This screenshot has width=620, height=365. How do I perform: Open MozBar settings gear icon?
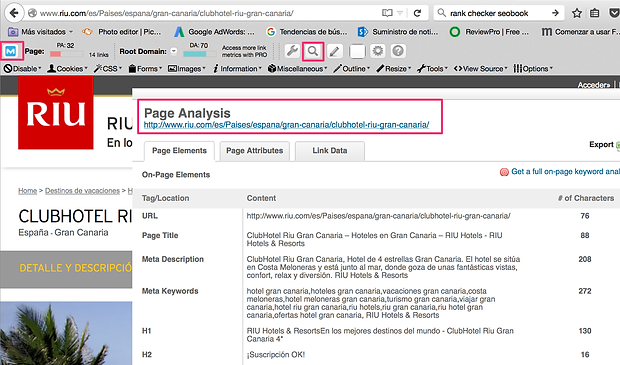point(378,51)
